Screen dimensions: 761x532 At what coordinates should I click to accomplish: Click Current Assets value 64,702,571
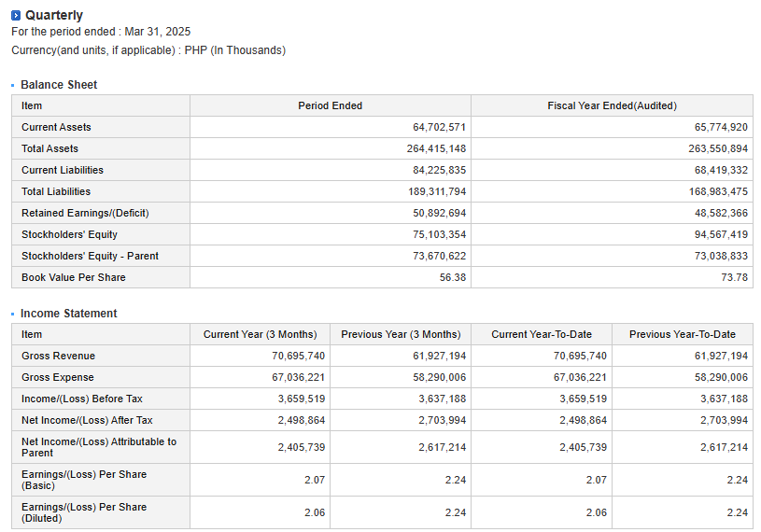click(x=439, y=127)
